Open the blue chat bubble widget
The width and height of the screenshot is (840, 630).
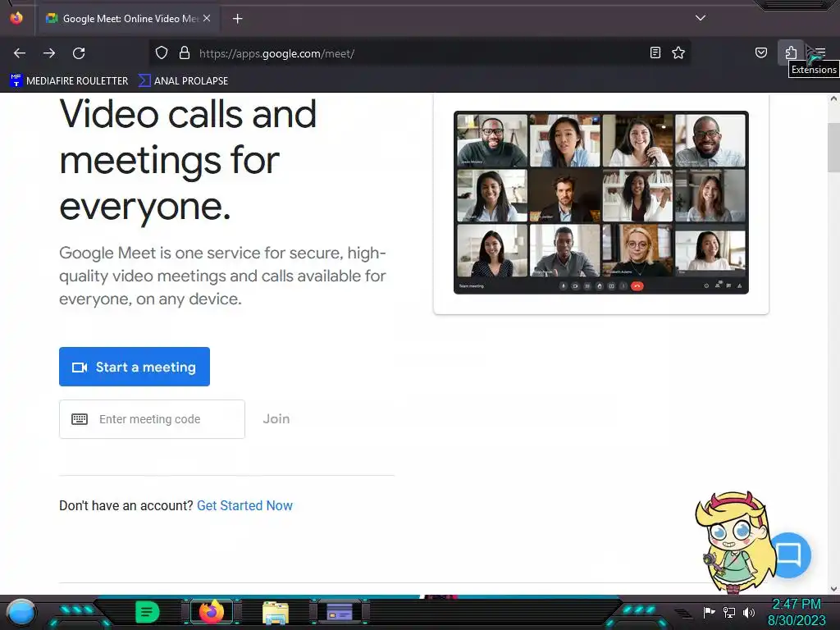[790, 555]
